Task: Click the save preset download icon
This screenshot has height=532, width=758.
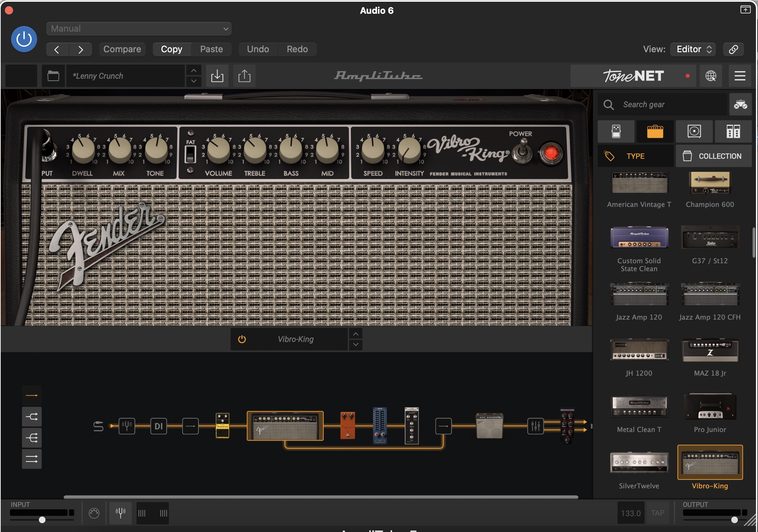Action: [x=217, y=76]
